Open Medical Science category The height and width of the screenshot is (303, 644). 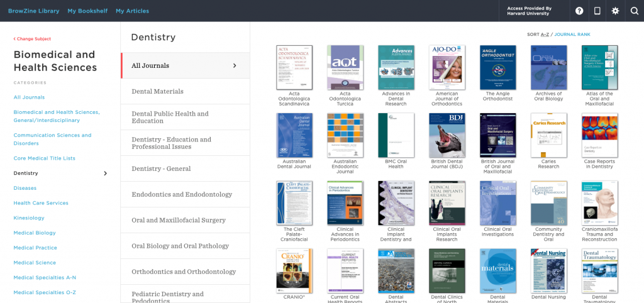pyautogui.click(x=35, y=263)
